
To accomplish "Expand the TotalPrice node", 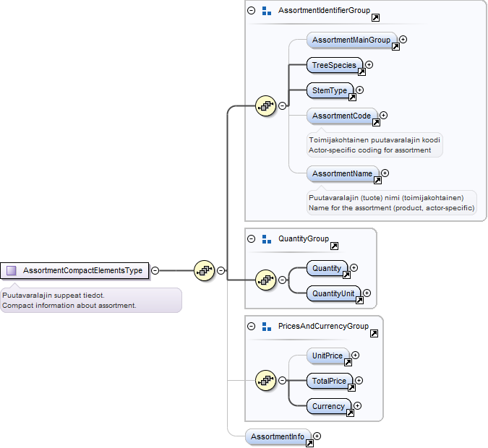I will point(359,381).
